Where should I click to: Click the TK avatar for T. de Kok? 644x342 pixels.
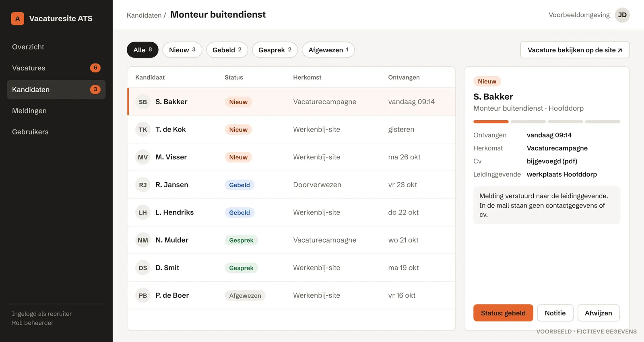(x=143, y=130)
